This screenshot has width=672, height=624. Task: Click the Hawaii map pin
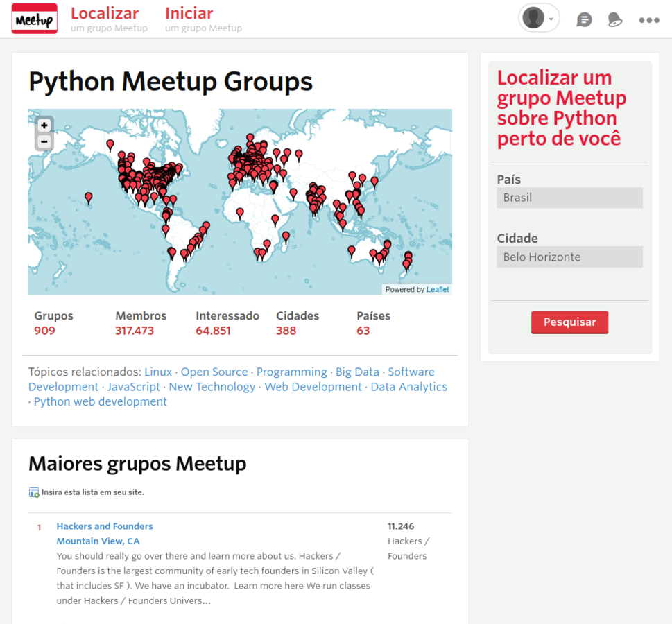pos(88,198)
